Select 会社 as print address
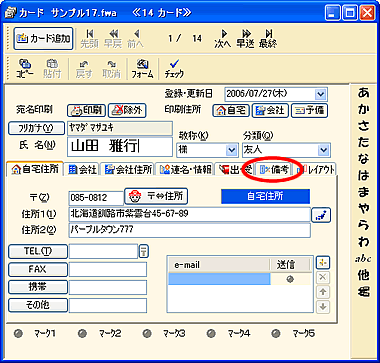This screenshot has height=363, width=380. 270,110
